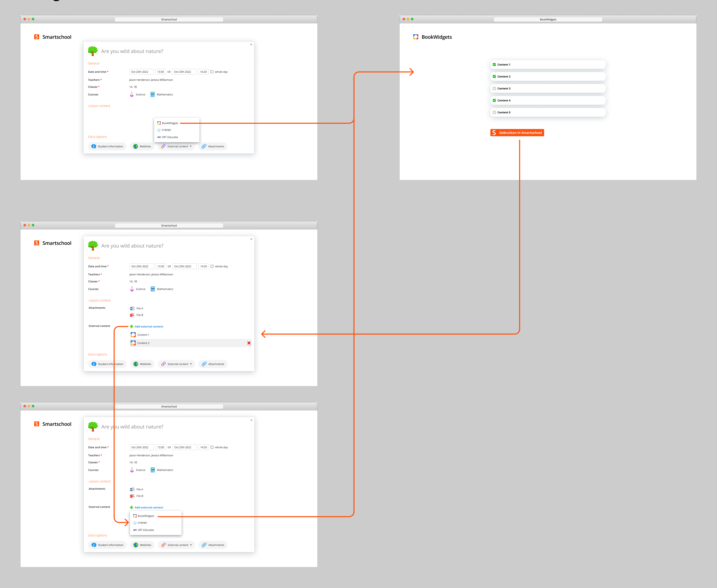This screenshot has width=717, height=588.
Task: Check the Content 3 checkbox
Action: [494, 88]
